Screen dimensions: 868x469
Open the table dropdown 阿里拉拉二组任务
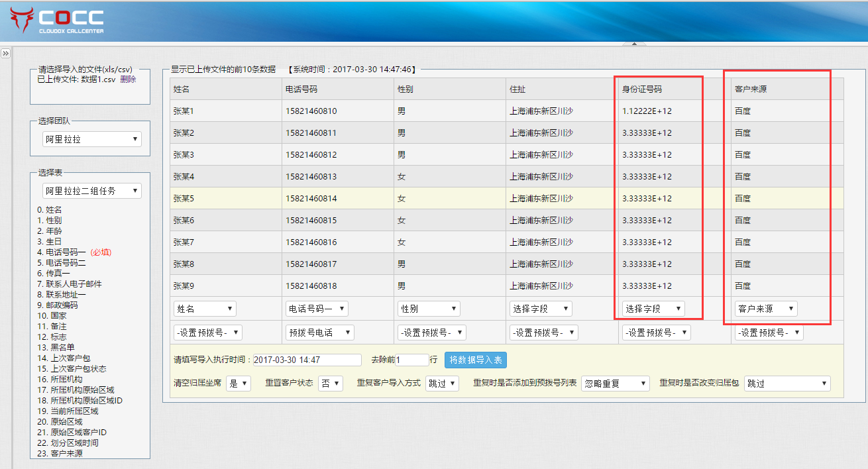[91, 191]
